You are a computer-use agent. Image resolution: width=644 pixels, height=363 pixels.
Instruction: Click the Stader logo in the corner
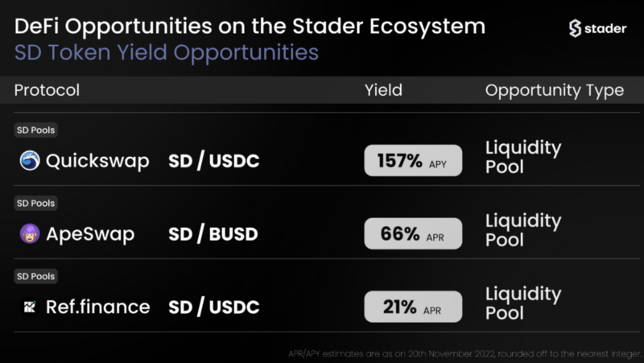point(597,28)
